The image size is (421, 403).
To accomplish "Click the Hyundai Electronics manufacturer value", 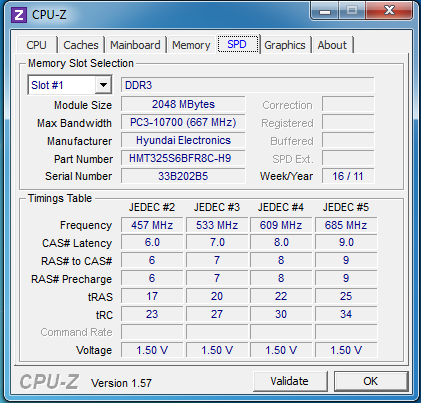I will click(x=183, y=140).
